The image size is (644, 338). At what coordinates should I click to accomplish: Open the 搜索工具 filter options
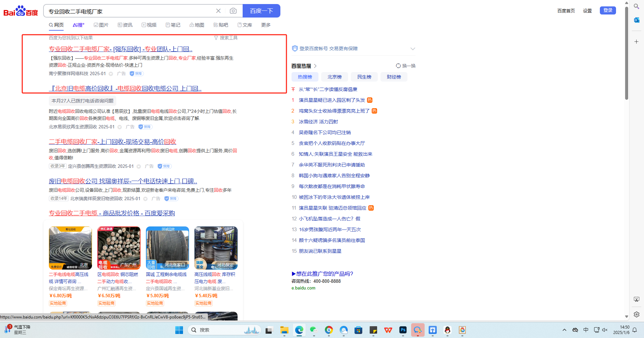coord(226,38)
